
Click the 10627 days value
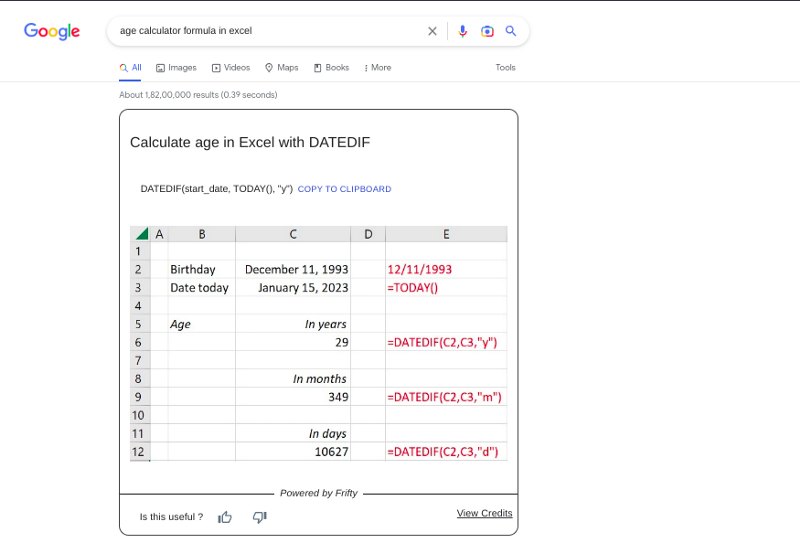tap(332, 452)
